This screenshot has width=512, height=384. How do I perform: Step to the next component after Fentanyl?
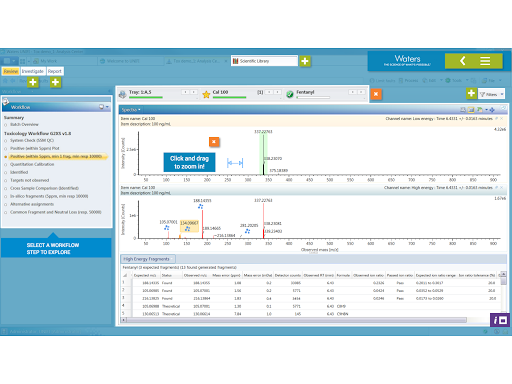(x=361, y=92)
